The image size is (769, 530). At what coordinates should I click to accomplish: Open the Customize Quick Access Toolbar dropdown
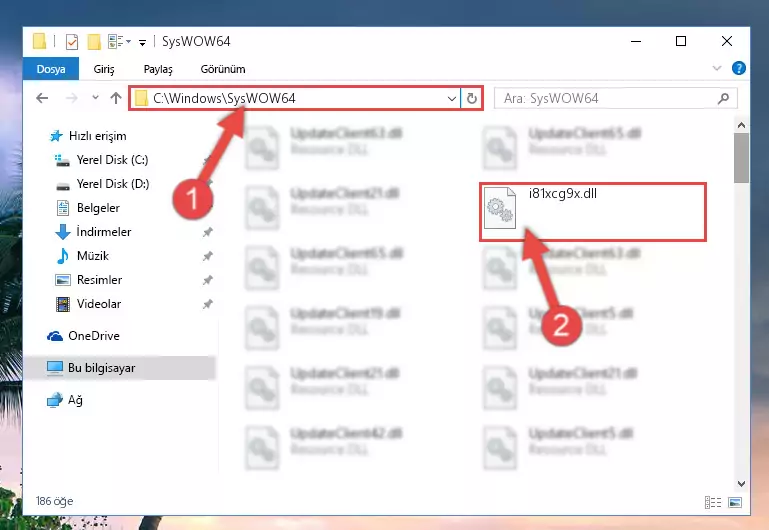pos(142,43)
